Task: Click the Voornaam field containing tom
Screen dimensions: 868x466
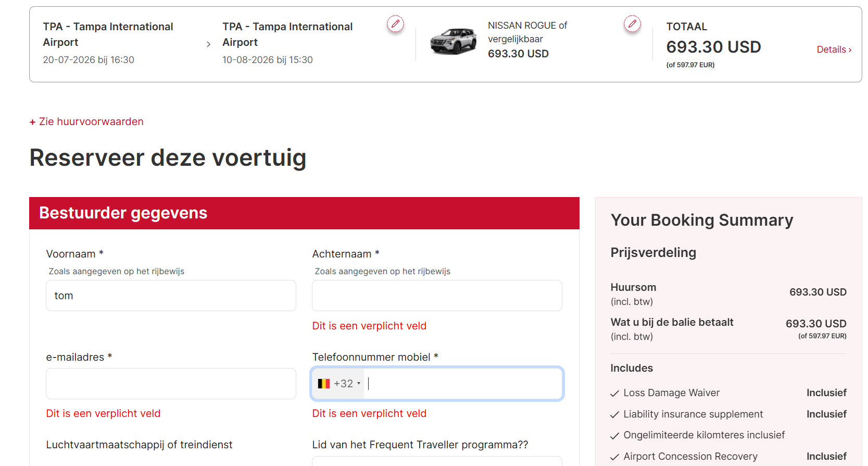Action: click(171, 296)
